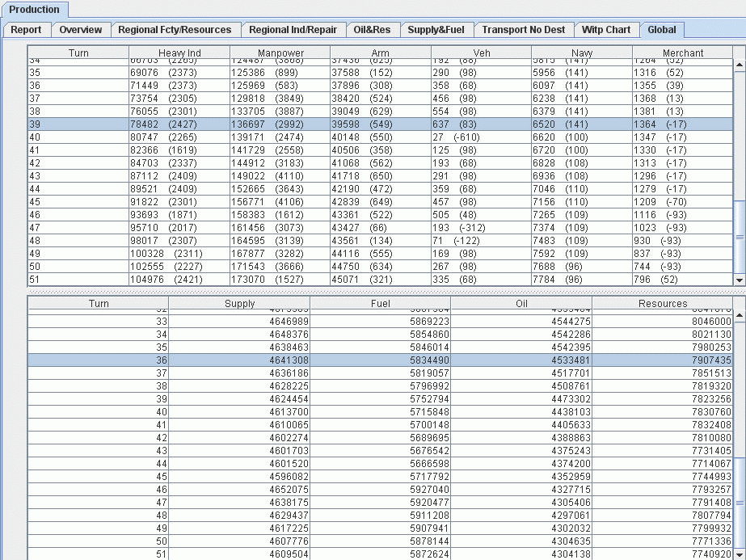
Task: Open Regional Ind/Repair tab
Action: (293, 30)
